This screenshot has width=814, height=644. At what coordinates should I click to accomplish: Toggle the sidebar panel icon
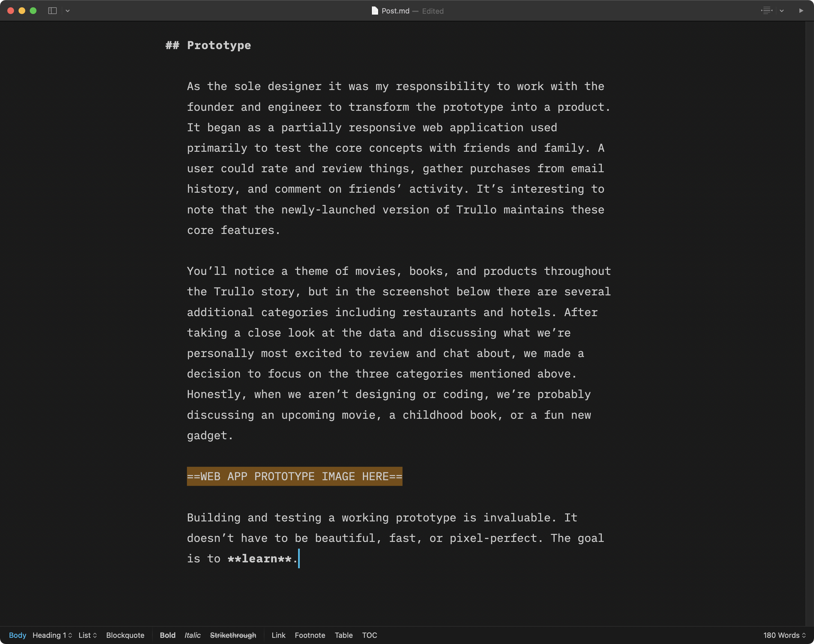pyautogui.click(x=52, y=11)
